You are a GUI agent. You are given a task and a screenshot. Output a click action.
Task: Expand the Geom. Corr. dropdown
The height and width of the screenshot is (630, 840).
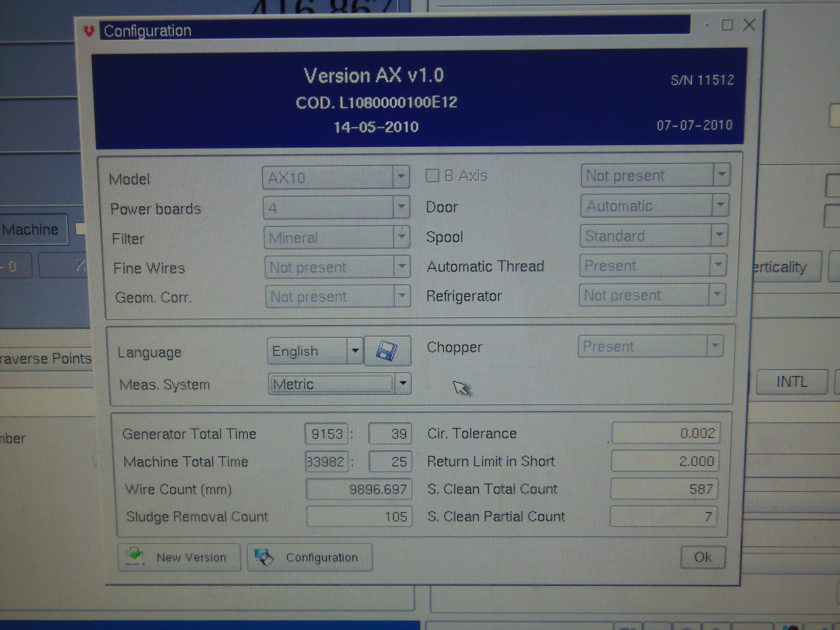pos(338,296)
